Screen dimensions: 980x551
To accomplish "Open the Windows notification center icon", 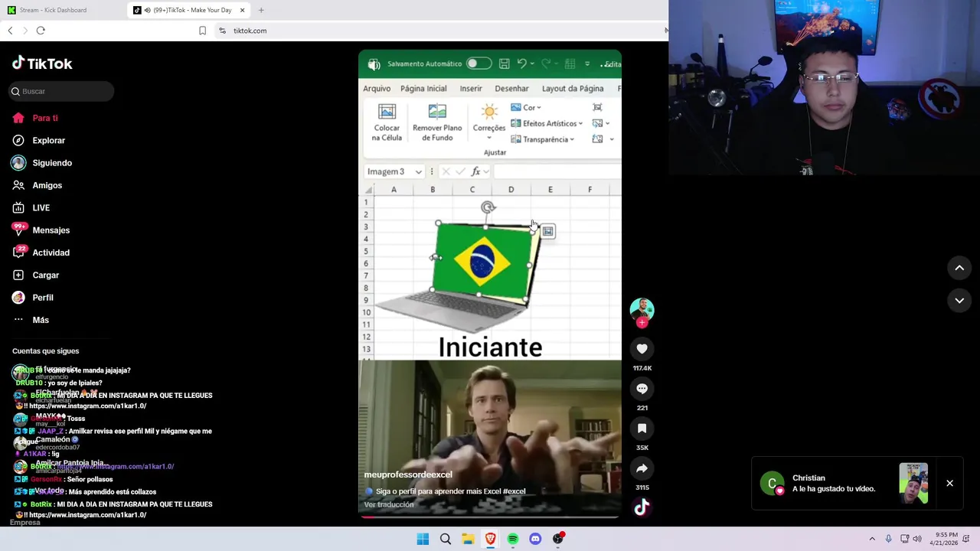I will point(968,539).
